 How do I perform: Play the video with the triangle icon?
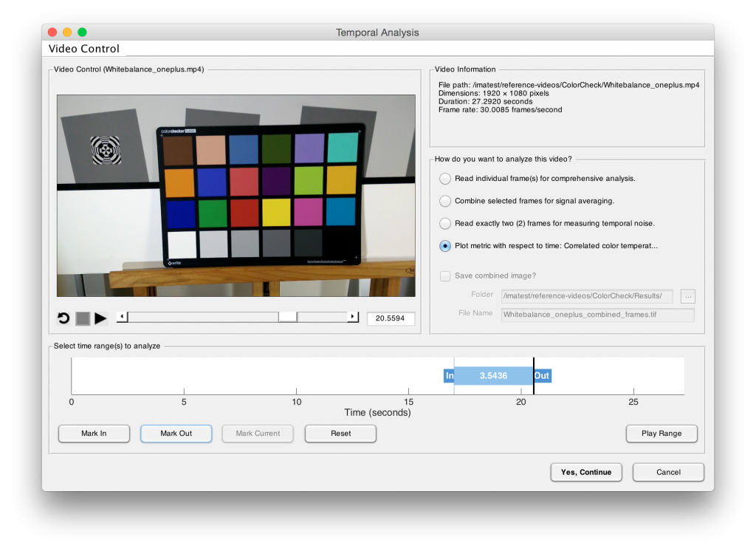[100, 318]
